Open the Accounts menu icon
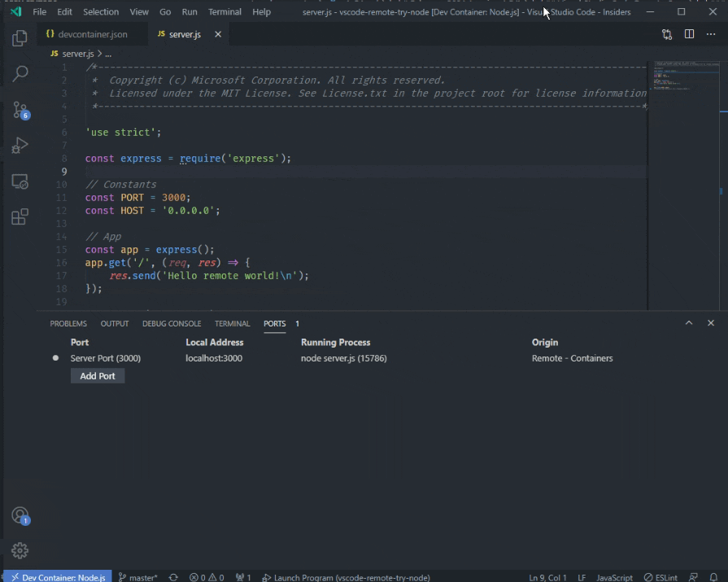728x582 pixels. (x=20, y=515)
